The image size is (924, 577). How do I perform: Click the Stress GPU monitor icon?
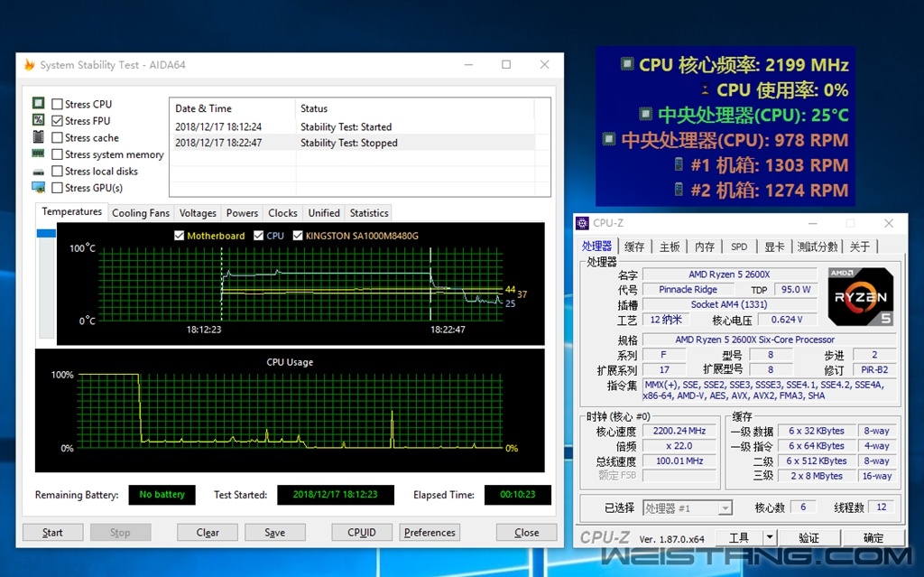point(38,188)
